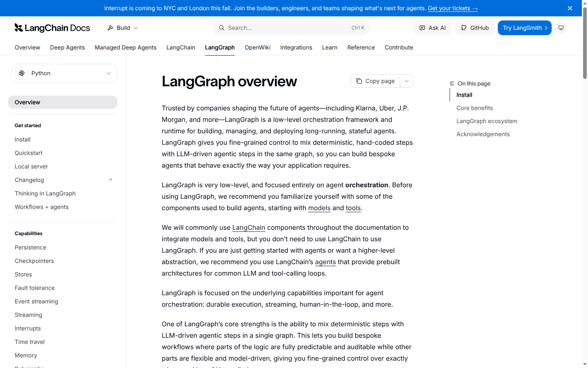Open the Build menu dropdown
This screenshot has height=368, width=588.
click(x=123, y=28)
